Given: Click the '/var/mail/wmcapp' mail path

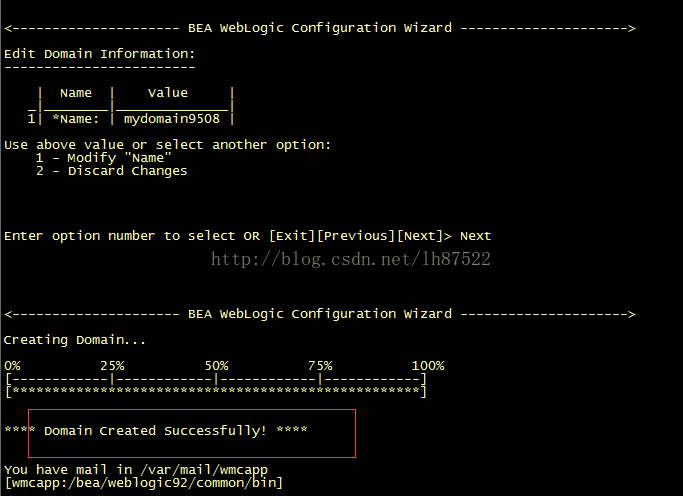Looking at the screenshot, I should coord(204,470).
